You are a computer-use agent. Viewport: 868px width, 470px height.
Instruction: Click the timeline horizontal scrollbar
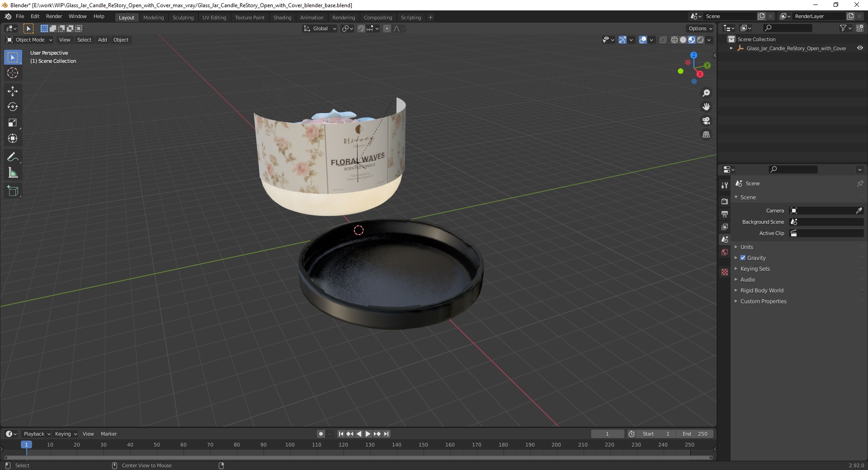click(x=358, y=457)
